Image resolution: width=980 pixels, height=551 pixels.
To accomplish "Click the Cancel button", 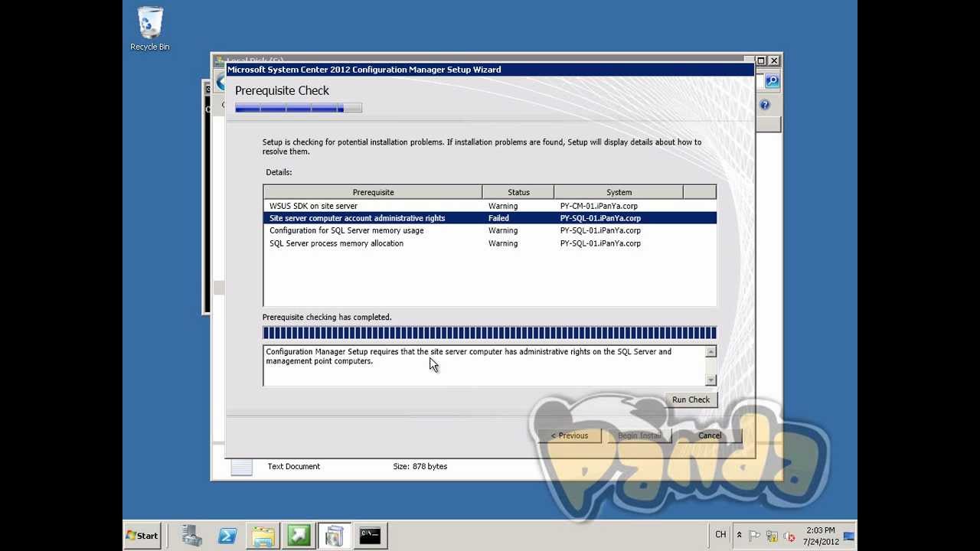I will pos(710,435).
